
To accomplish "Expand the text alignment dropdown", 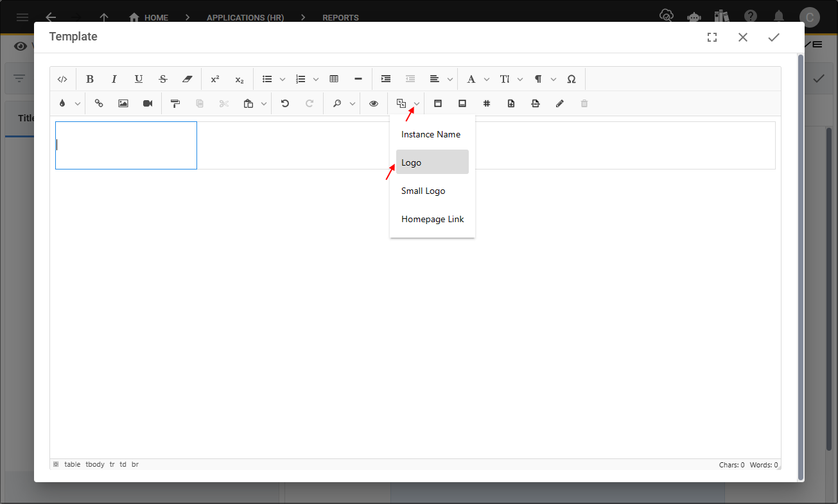I will coord(450,80).
